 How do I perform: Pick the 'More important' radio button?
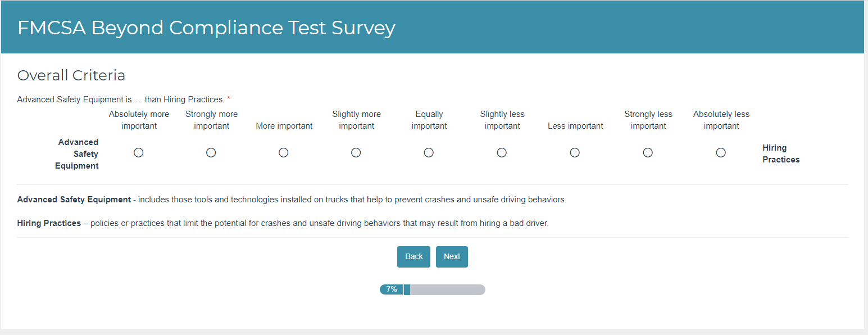pos(284,153)
